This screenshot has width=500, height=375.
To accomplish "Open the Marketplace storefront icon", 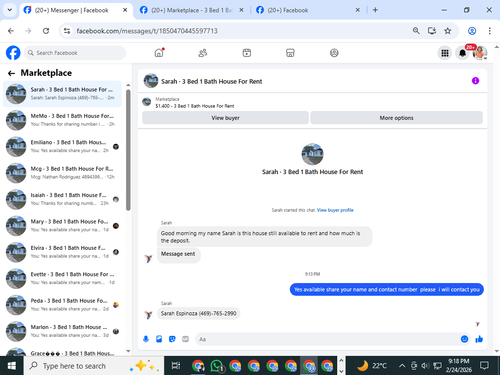I will coord(290,53).
